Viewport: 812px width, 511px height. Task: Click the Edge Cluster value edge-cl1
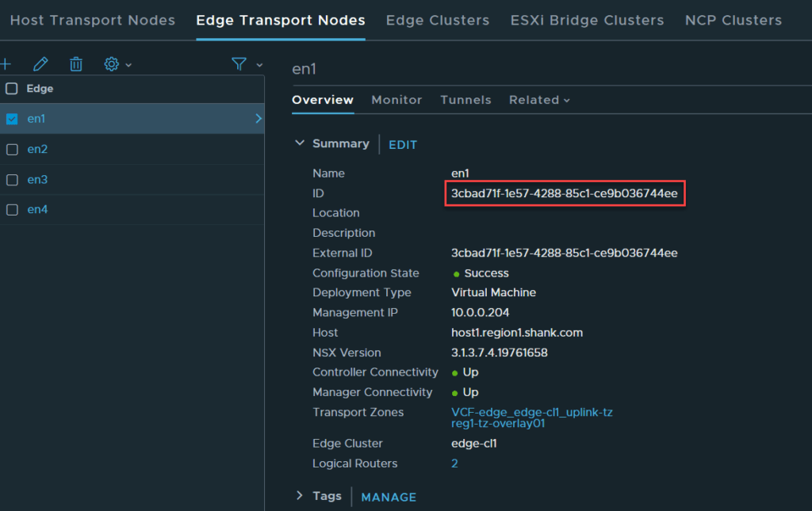[x=474, y=443]
